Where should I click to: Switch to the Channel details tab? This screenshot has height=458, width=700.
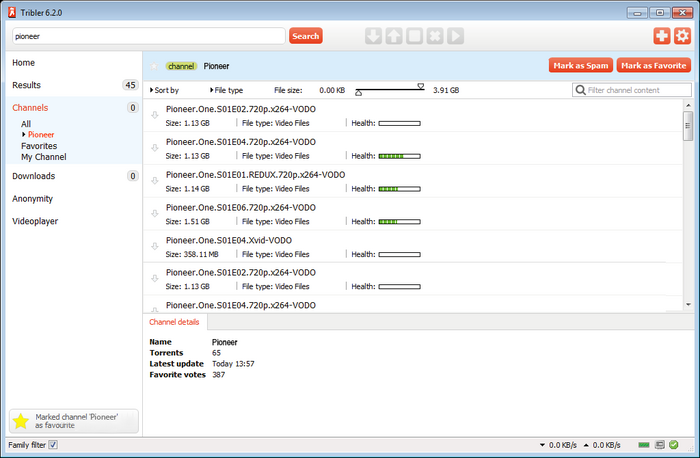tap(174, 322)
